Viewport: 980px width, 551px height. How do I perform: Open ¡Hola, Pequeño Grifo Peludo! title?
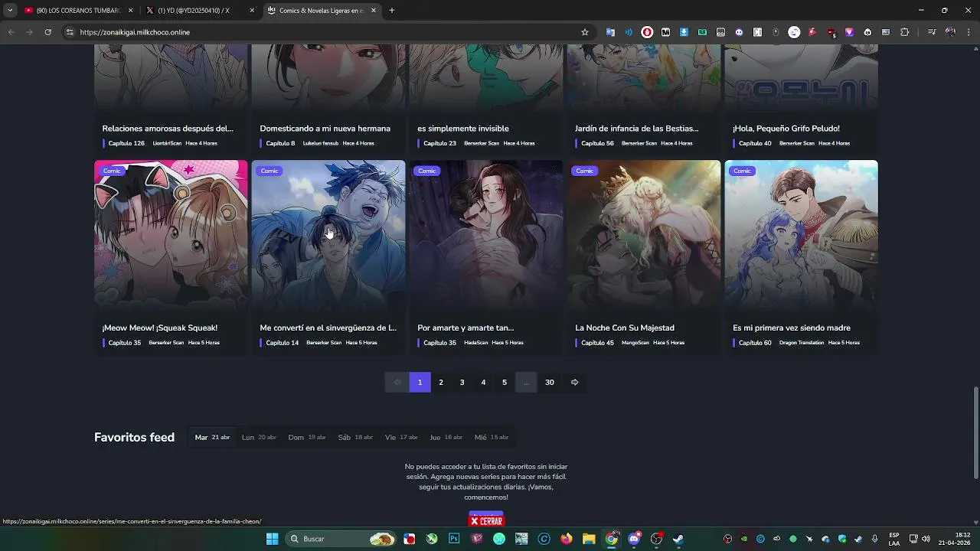pyautogui.click(x=786, y=129)
